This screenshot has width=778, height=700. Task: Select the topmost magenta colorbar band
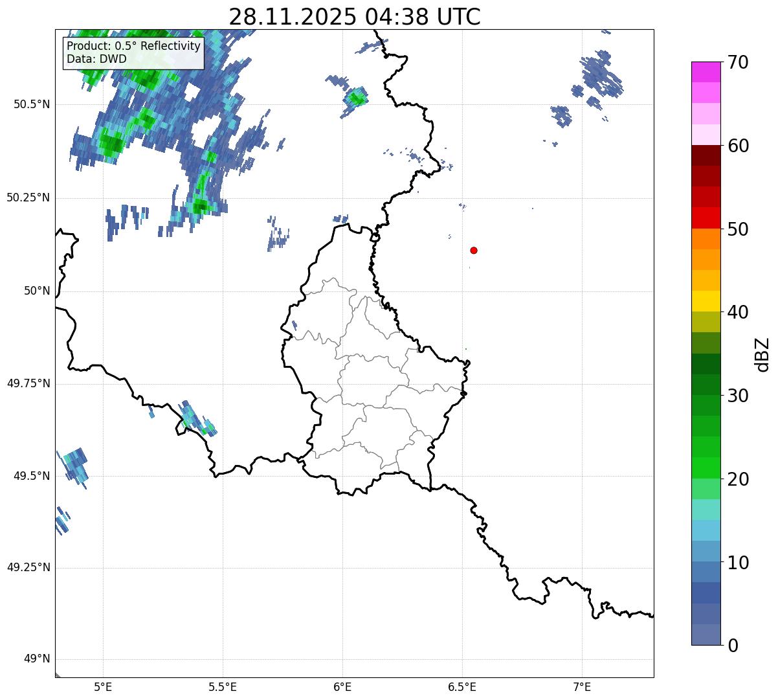tap(706, 72)
